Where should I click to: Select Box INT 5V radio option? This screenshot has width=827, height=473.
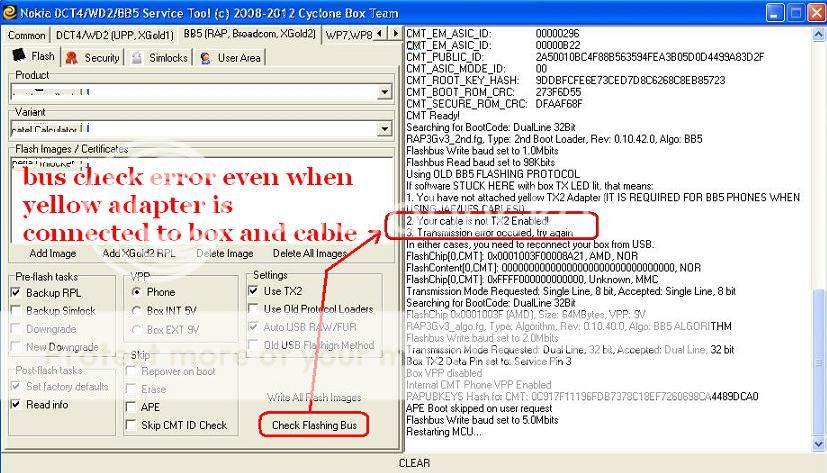(137, 311)
